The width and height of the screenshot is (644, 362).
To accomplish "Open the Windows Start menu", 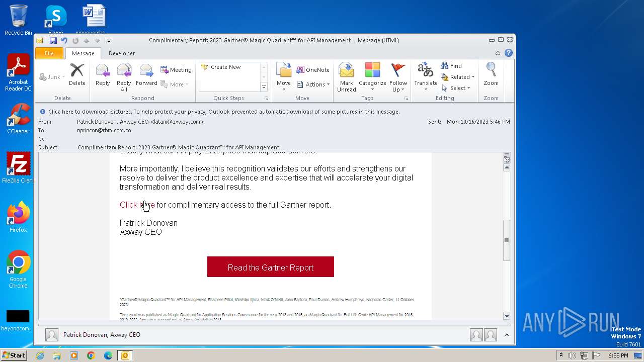I will click(x=14, y=355).
